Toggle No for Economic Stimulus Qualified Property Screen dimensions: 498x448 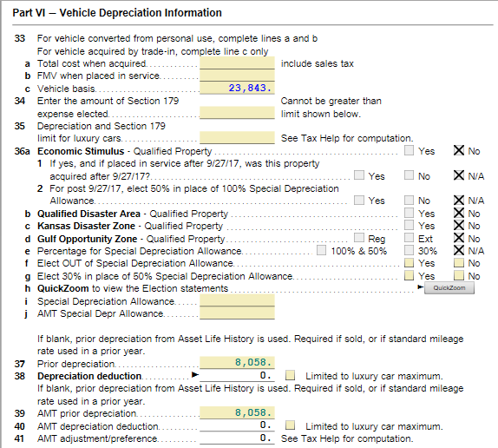click(x=459, y=150)
